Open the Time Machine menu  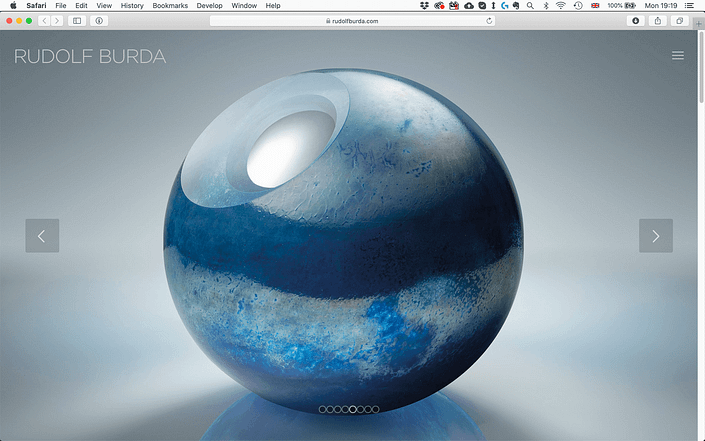coord(578,5)
